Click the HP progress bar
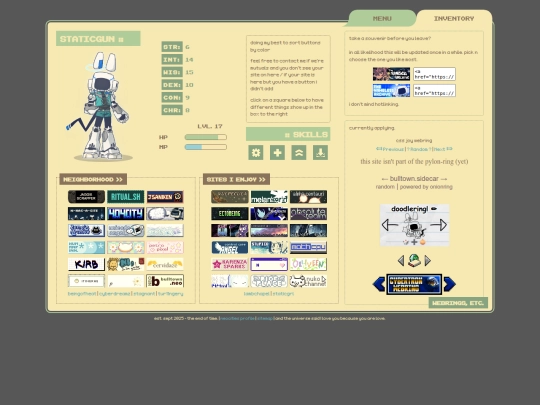The image size is (540, 405). (206, 137)
